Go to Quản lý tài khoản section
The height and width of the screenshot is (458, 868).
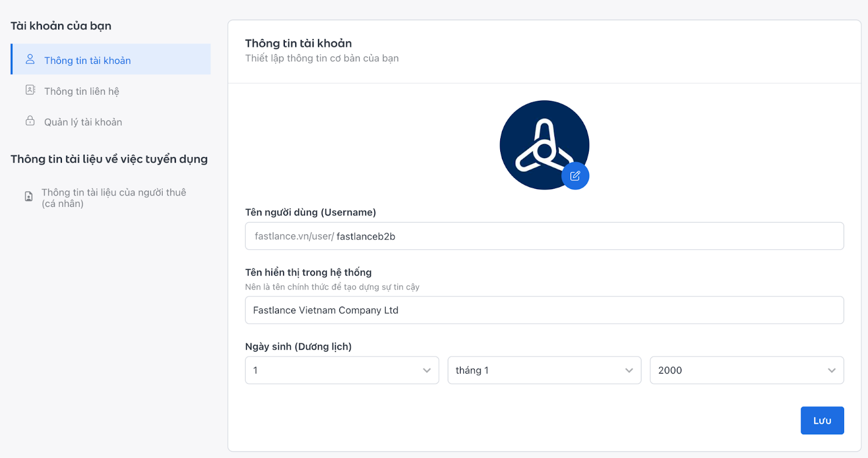point(83,122)
